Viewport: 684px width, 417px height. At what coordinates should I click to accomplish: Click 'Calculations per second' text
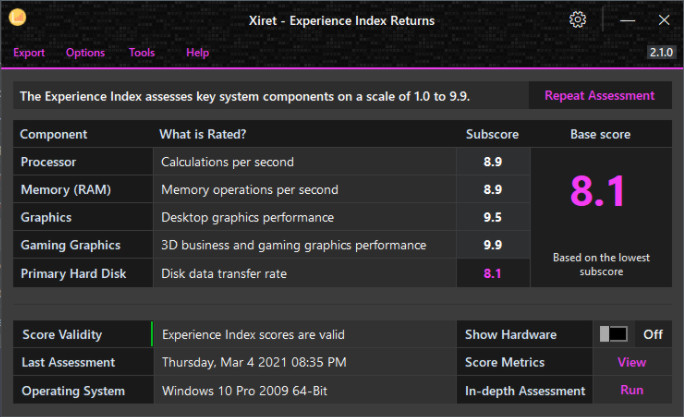pyautogui.click(x=227, y=162)
